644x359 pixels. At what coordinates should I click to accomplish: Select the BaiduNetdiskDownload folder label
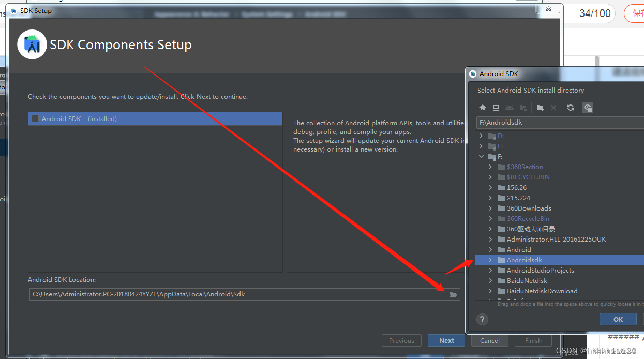pyautogui.click(x=542, y=291)
